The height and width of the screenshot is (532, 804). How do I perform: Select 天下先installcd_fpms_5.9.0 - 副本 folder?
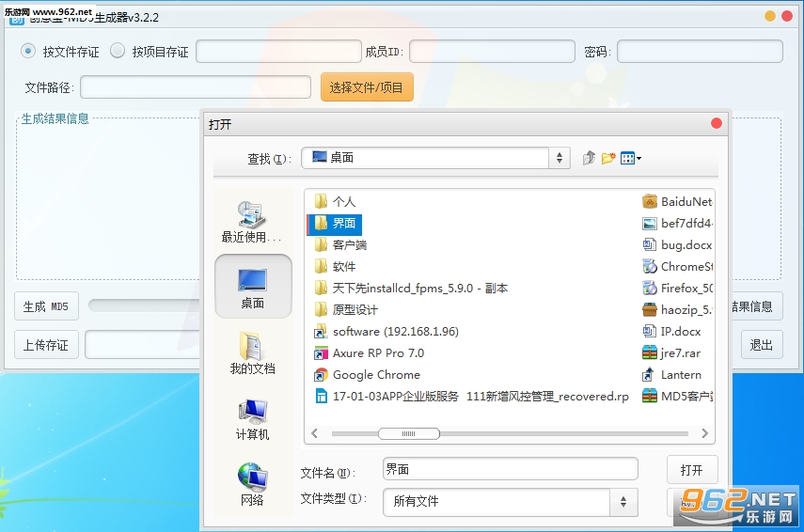click(x=411, y=288)
